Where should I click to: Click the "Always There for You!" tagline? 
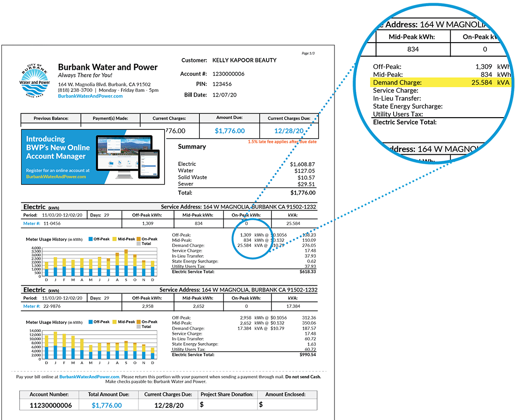[x=85, y=75]
